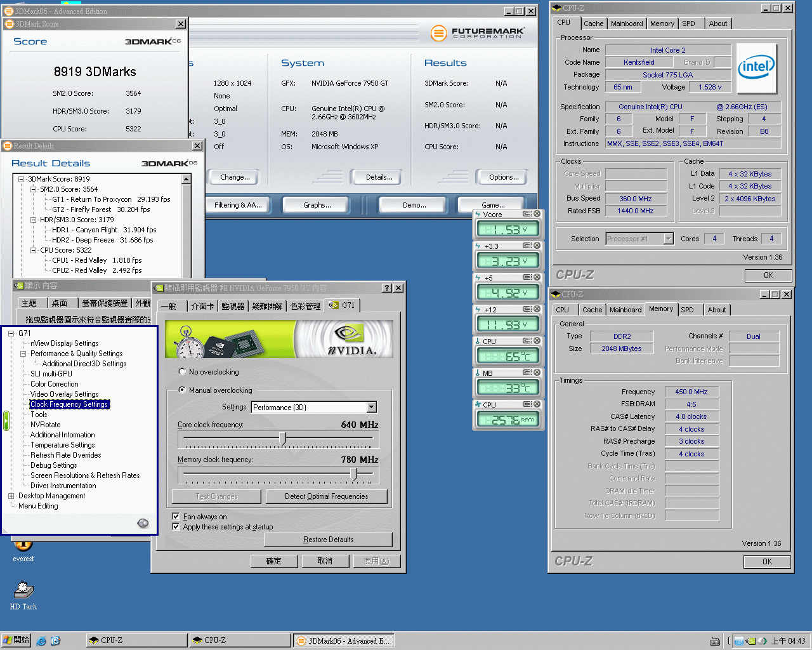Image resolution: width=812 pixels, height=650 pixels.
Task: Collapse the SM2.0 Score: 3564 node
Action: click(x=33, y=189)
